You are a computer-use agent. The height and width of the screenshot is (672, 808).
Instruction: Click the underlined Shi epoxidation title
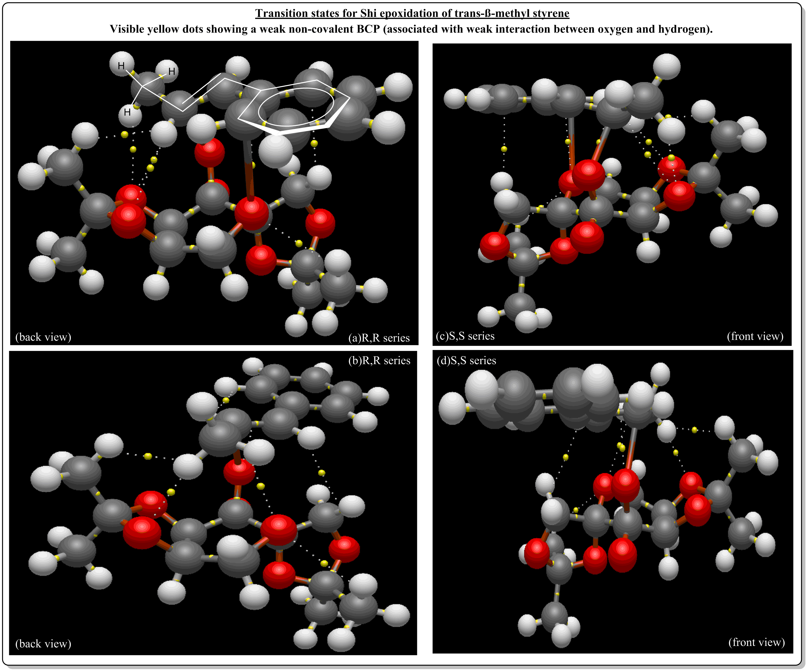point(412,13)
